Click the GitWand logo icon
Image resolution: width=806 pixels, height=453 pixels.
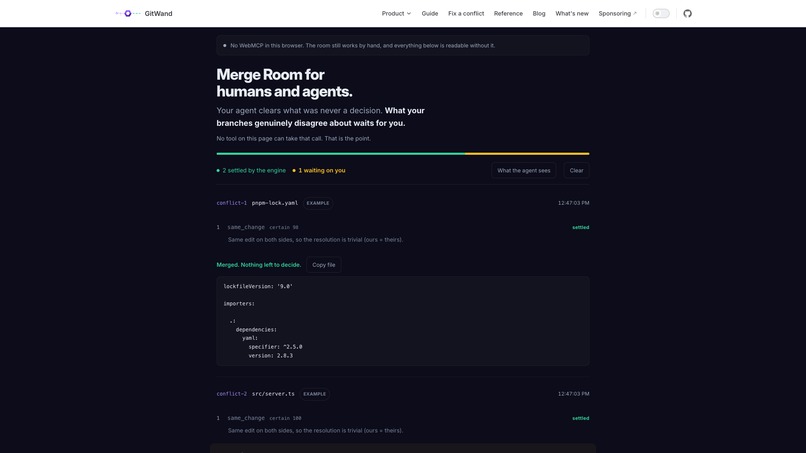pos(128,13)
